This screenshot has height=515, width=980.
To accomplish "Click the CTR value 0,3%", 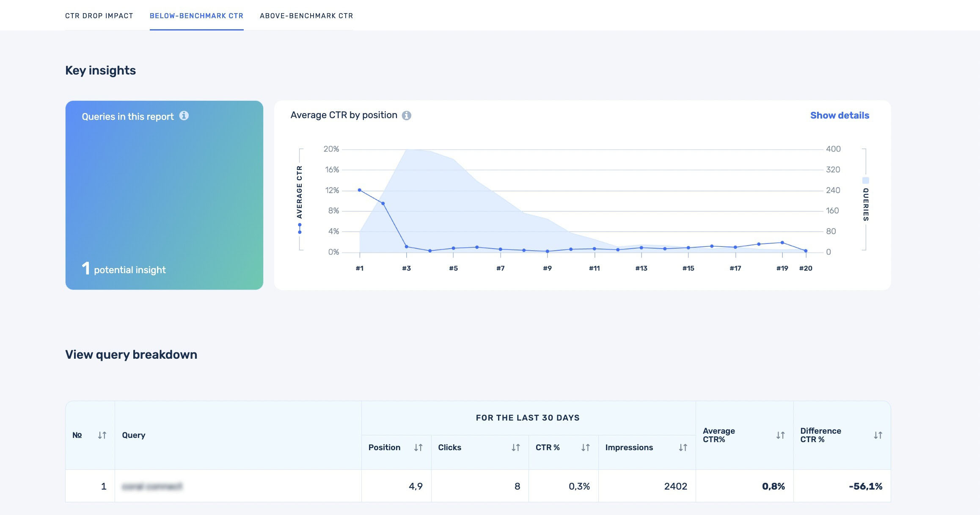I will tap(579, 486).
